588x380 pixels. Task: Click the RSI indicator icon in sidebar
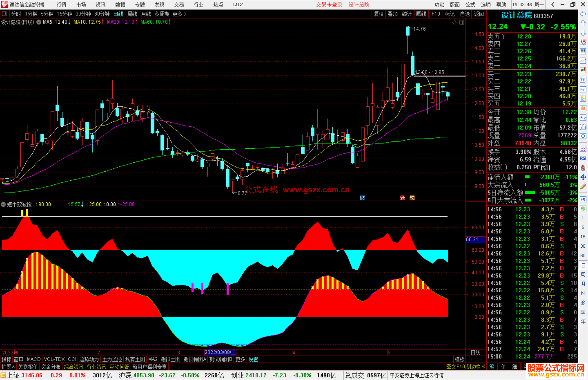[583, 158]
